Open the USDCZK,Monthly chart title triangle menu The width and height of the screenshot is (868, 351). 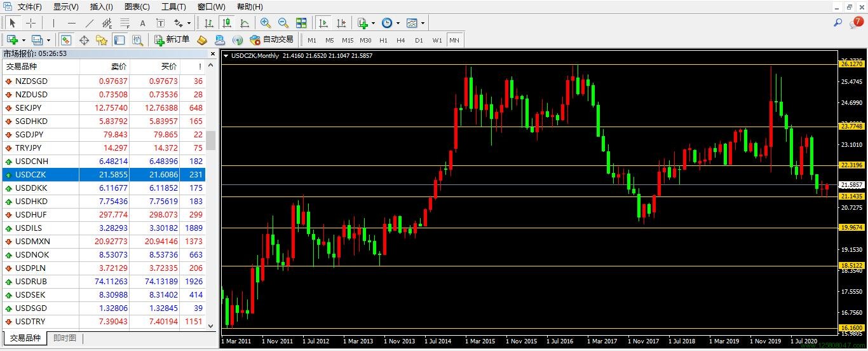pos(226,56)
